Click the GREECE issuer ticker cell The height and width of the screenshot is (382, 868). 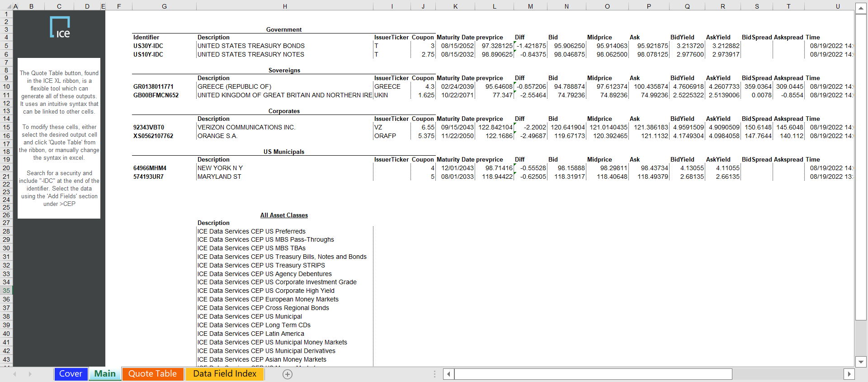(x=392, y=86)
